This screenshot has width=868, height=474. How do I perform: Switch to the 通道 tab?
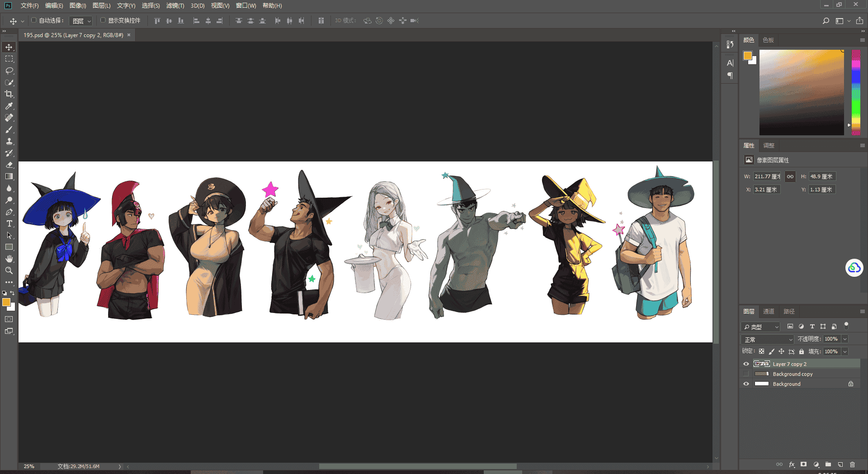click(769, 311)
